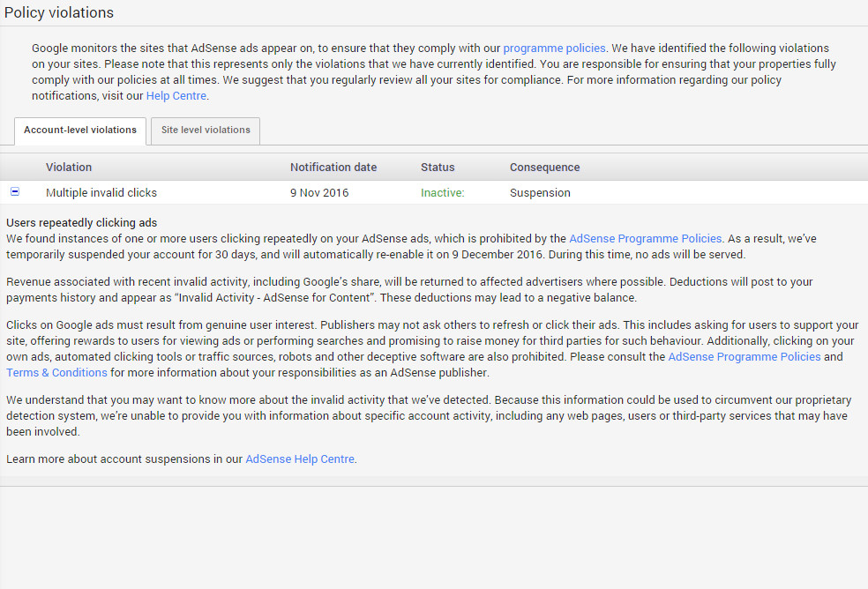Click the Status column header

click(438, 168)
